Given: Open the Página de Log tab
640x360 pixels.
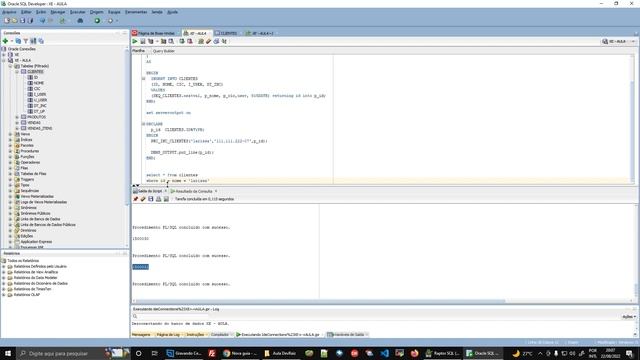Looking at the screenshot, I should tap(168, 334).
